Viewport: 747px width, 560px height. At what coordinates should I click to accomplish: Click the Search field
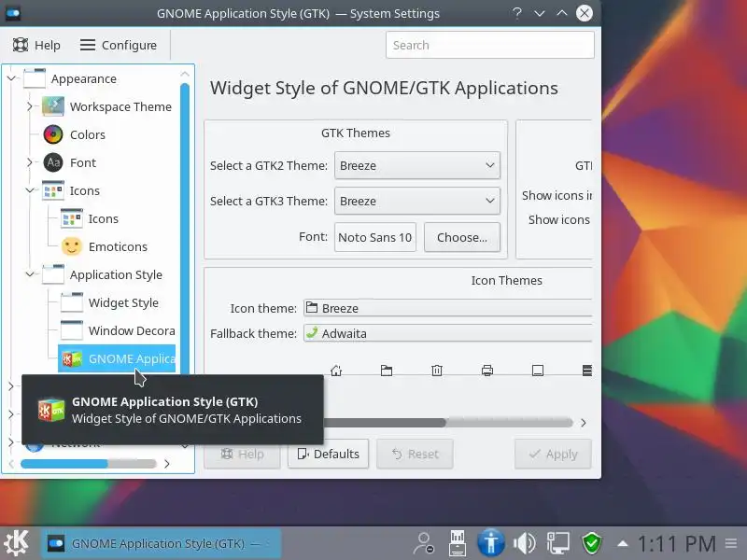click(x=489, y=45)
